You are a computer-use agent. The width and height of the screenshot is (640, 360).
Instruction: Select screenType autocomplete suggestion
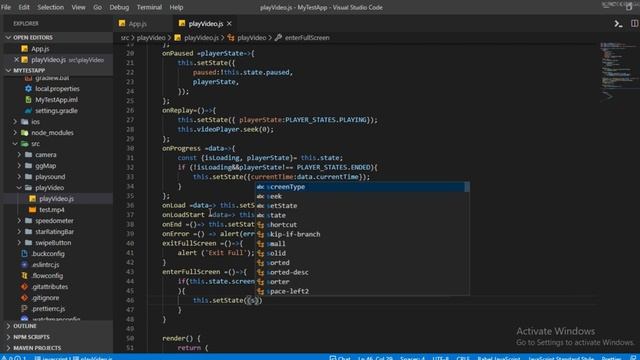[362, 187]
